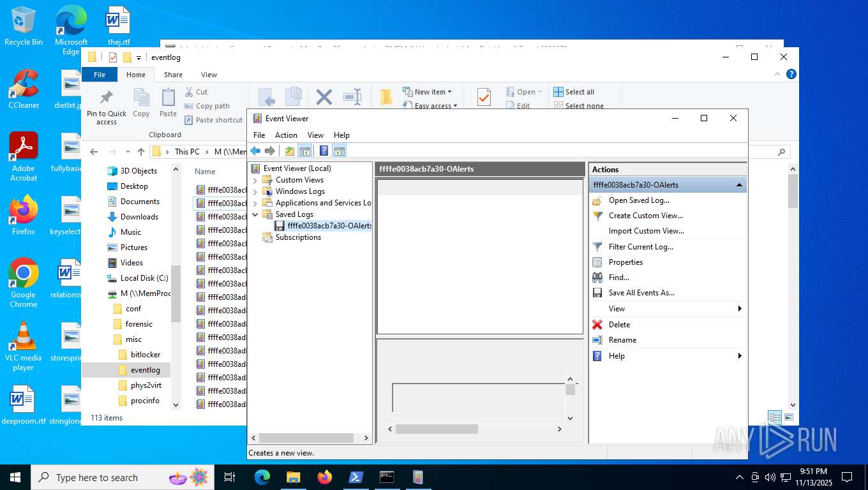Select Subscriptions in the console tree
868x490 pixels.
click(298, 237)
